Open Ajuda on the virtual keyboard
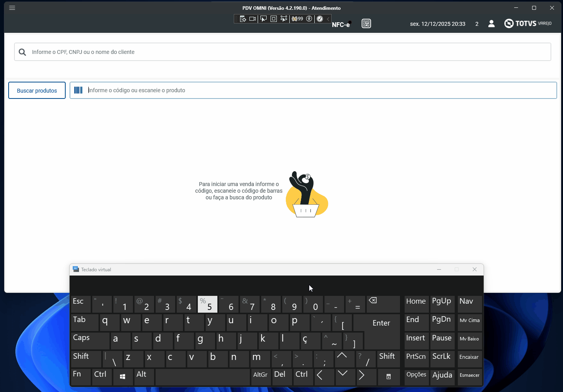This screenshot has width=563, height=392. click(442, 377)
